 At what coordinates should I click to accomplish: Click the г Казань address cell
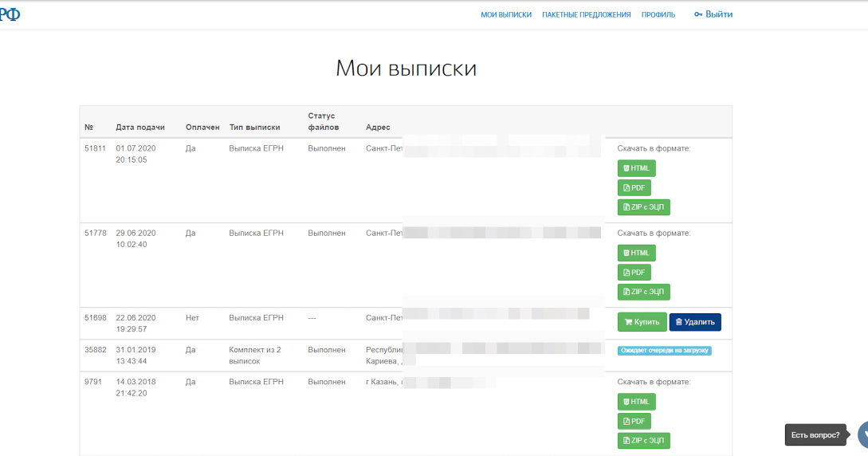coord(384,382)
